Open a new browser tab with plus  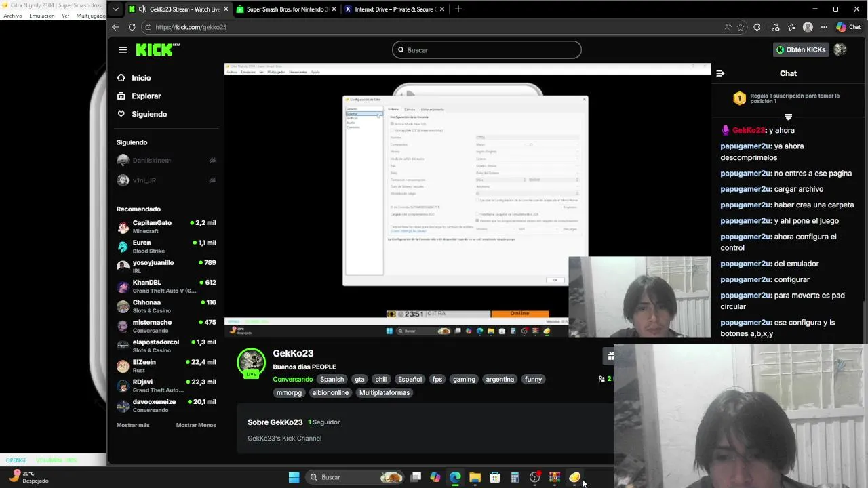(458, 9)
